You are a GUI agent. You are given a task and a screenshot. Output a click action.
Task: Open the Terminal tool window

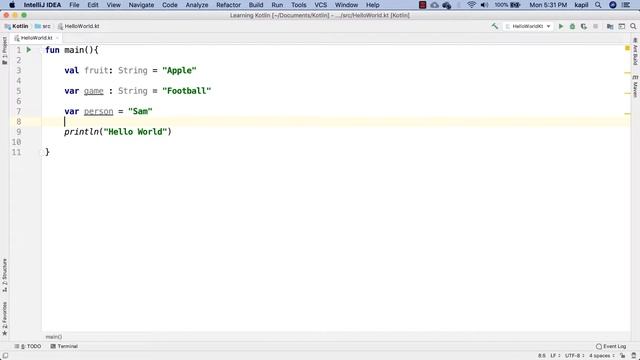(x=64, y=346)
